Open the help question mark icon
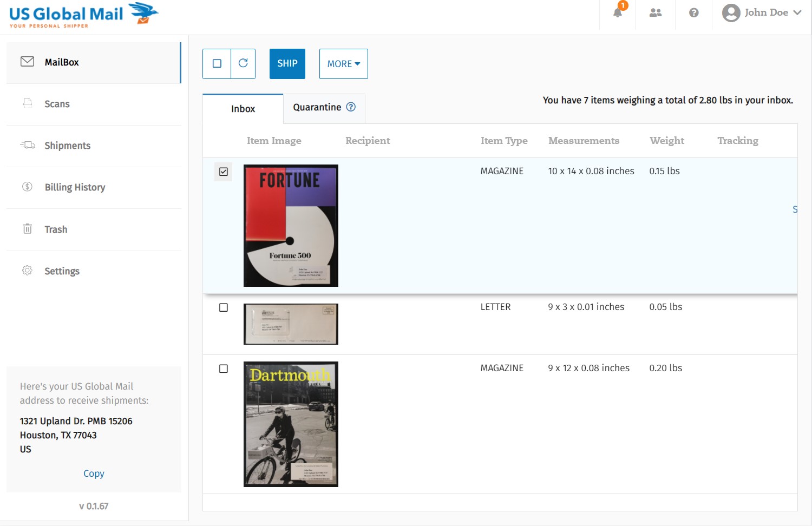The height and width of the screenshot is (526, 812). pos(693,12)
